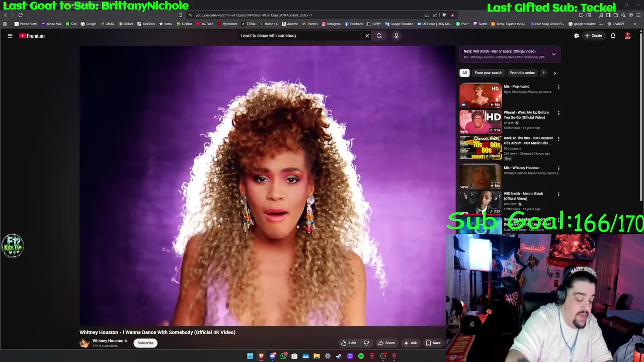Image resolution: width=644 pixels, height=362 pixels.
Task: Select the 'From the series' chip
Action: coord(522,73)
